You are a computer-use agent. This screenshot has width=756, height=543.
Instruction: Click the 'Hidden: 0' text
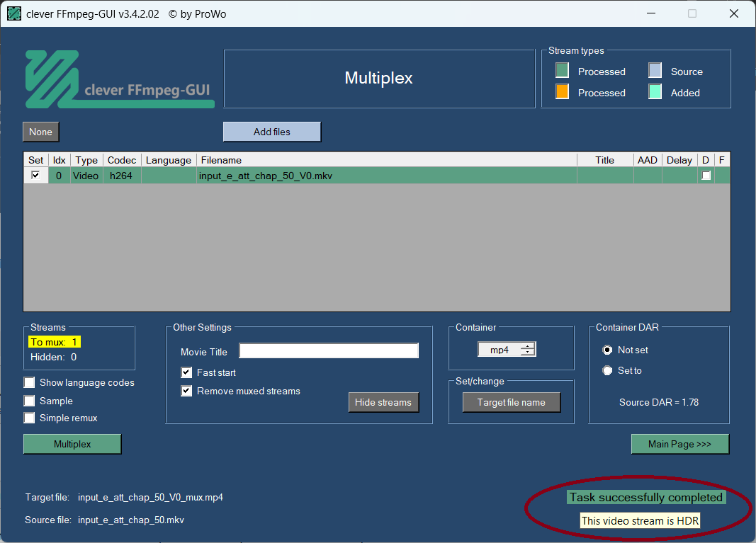54,357
